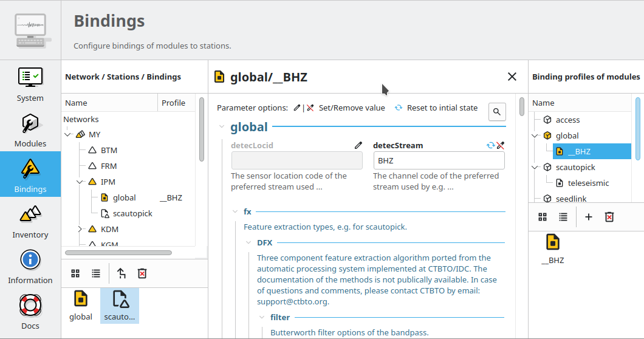
Task: Open the Modules panel
Action: point(30,129)
